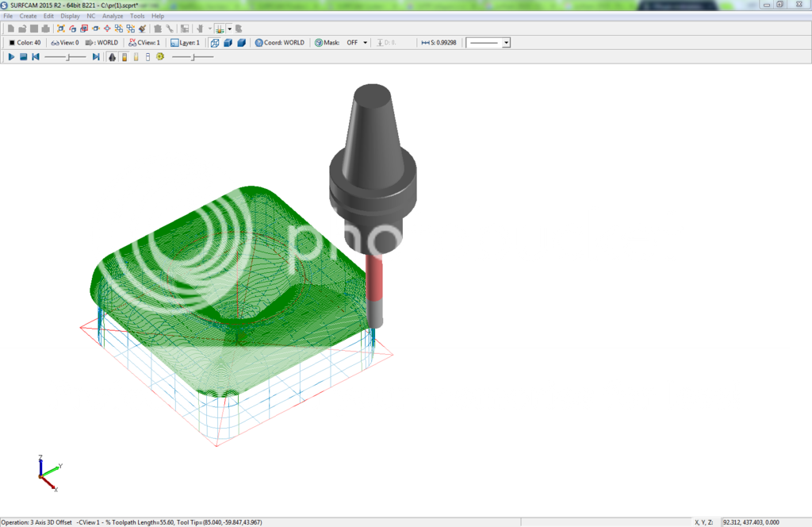Open the CView: 1 construction view selector

coord(144,43)
